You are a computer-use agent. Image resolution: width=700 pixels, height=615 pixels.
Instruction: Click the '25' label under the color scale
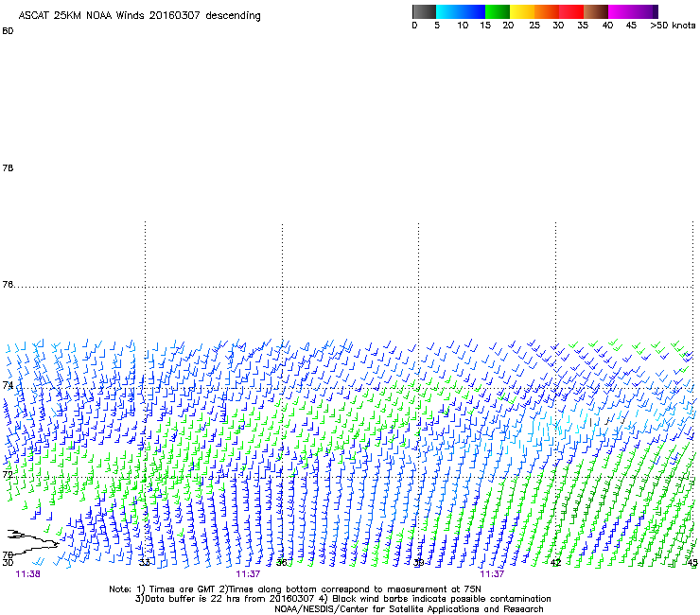[x=534, y=26]
